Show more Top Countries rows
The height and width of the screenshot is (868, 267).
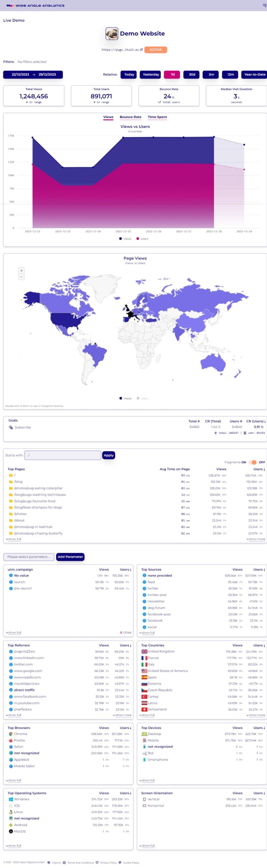[x=256, y=715]
